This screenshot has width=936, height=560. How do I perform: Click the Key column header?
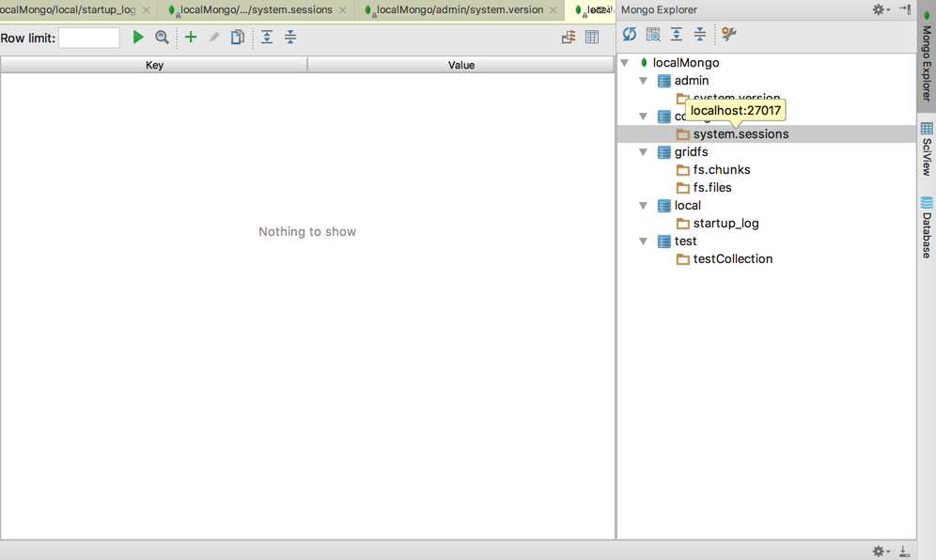coord(154,65)
